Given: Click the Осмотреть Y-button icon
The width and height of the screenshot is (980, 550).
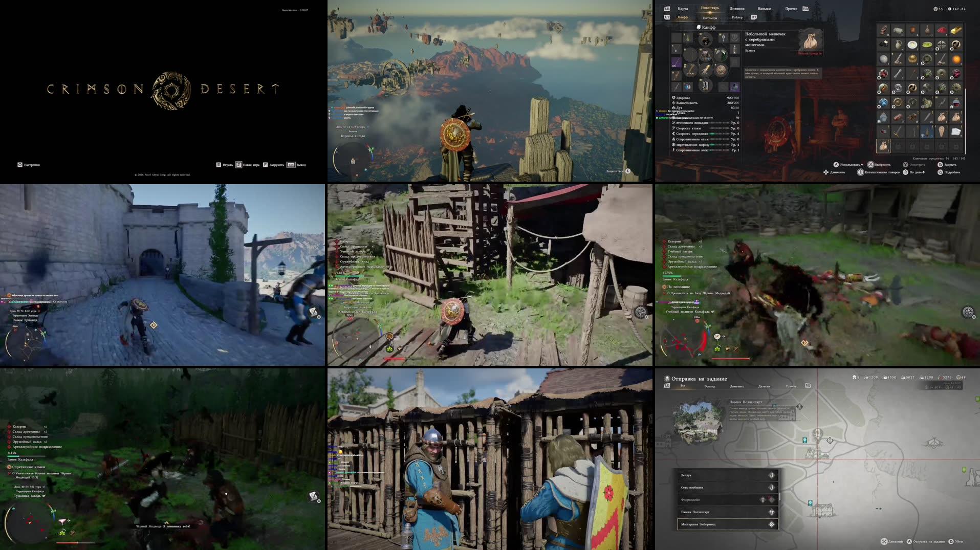Looking at the screenshot, I should 905,165.
